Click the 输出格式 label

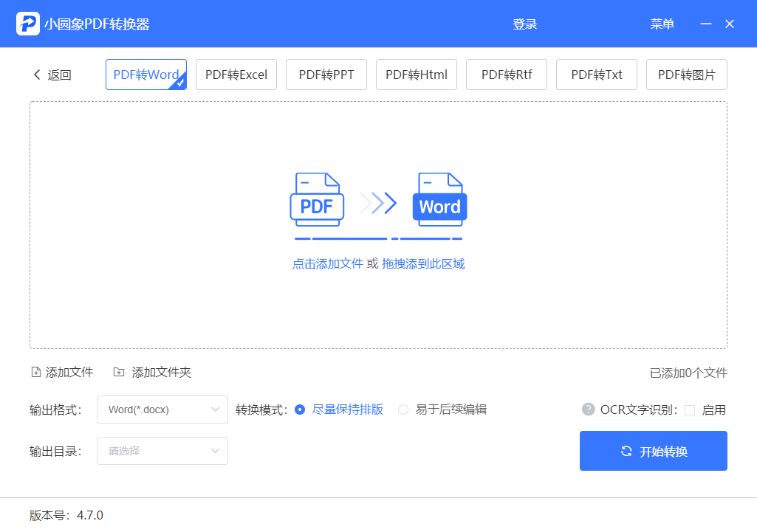click(x=55, y=410)
